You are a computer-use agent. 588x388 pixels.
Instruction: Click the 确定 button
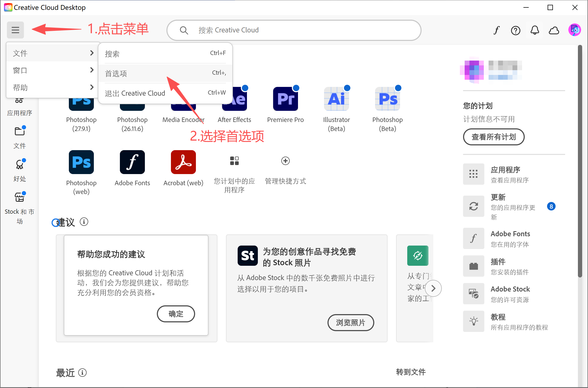point(176,314)
